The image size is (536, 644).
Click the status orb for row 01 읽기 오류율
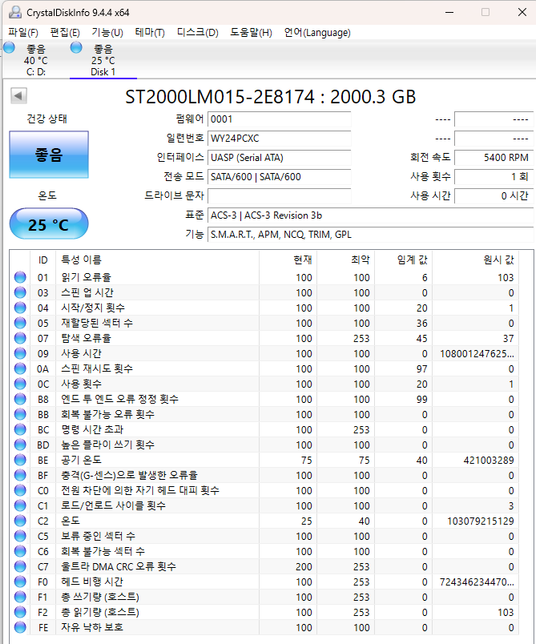click(x=20, y=277)
